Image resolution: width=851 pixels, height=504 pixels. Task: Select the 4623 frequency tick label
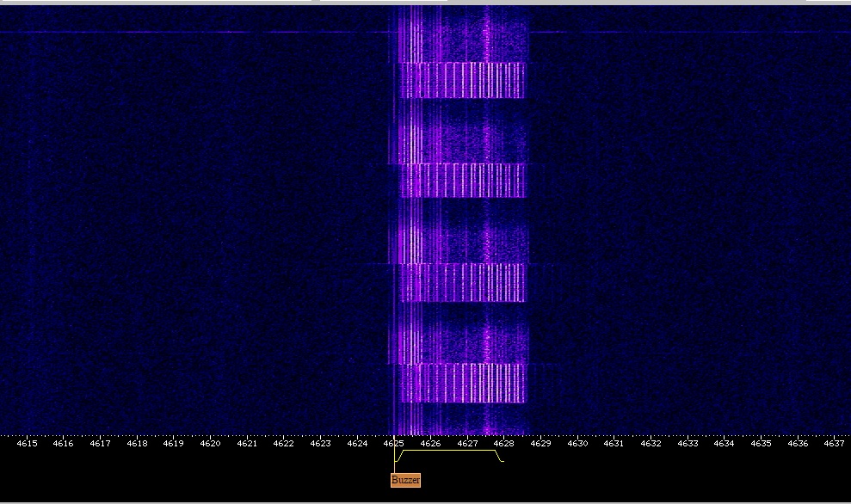(320, 444)
